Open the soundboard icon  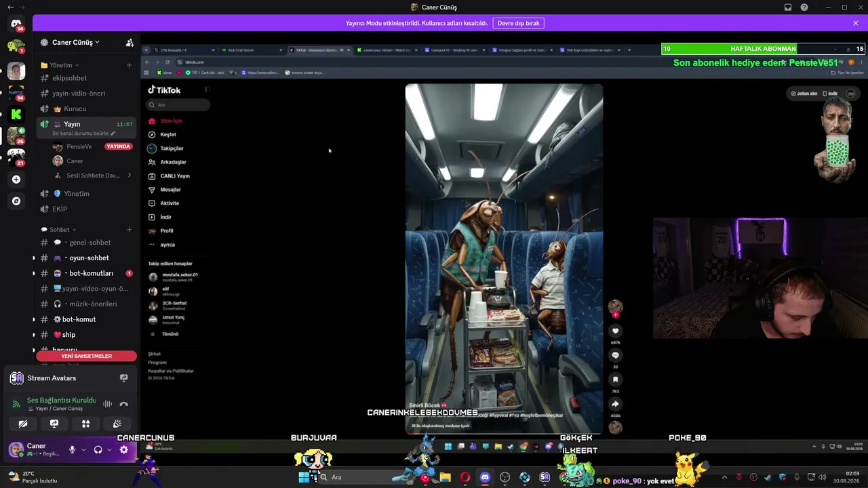click(x=117, y=424)
